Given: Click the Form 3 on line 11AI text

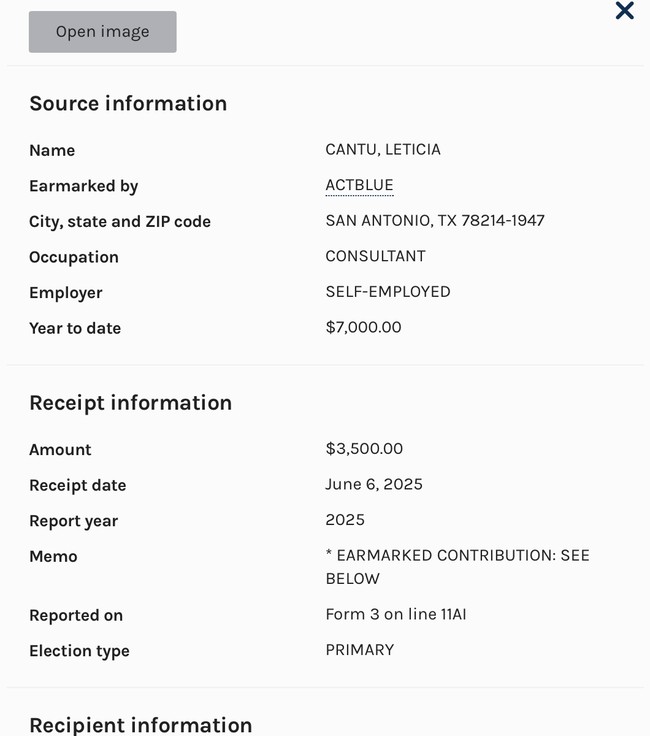Looking at the screenshot, I should [396, 614].
